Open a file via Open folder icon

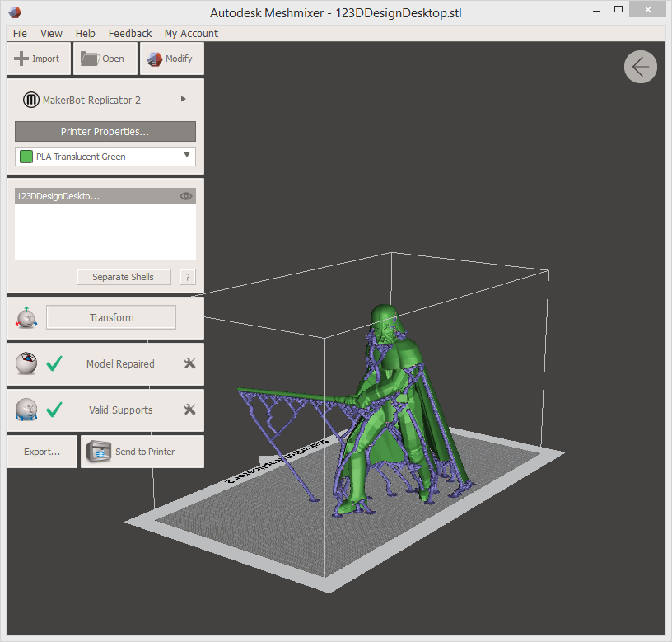pos(90,59)
